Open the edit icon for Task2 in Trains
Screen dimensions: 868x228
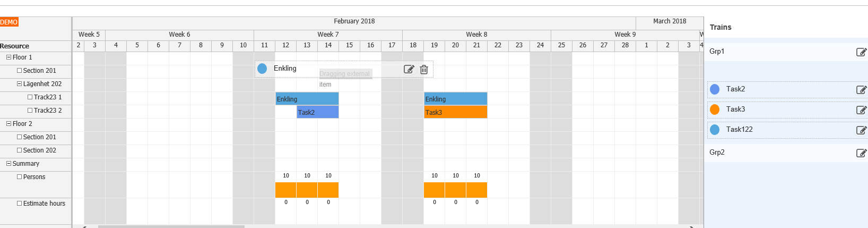(861, 90)
